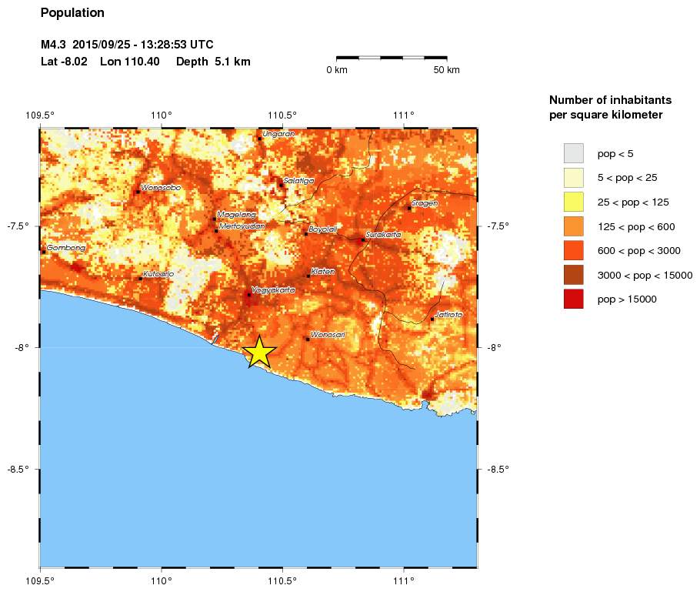
Task: Click the Boyolali city label
Action: click(323, 229)
